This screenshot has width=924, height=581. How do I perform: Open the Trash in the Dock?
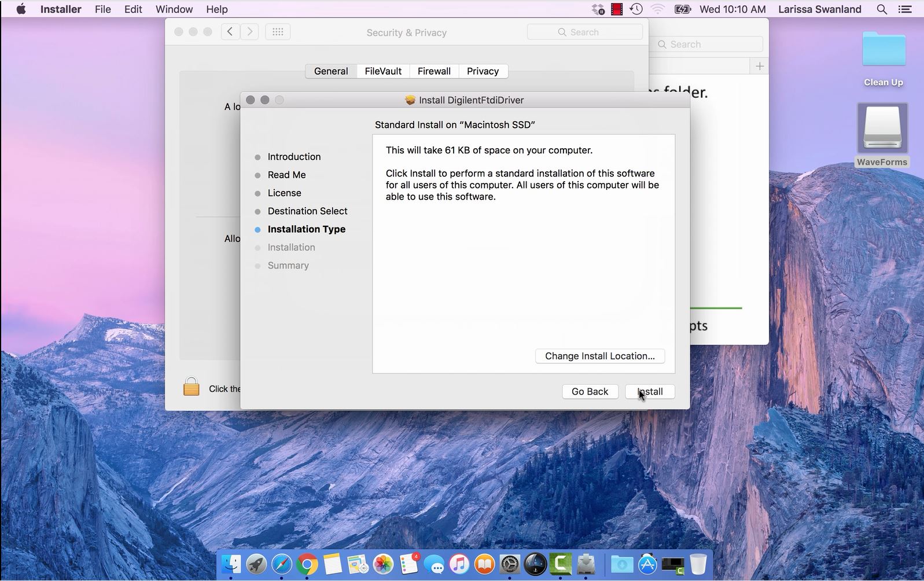[698, 564]
